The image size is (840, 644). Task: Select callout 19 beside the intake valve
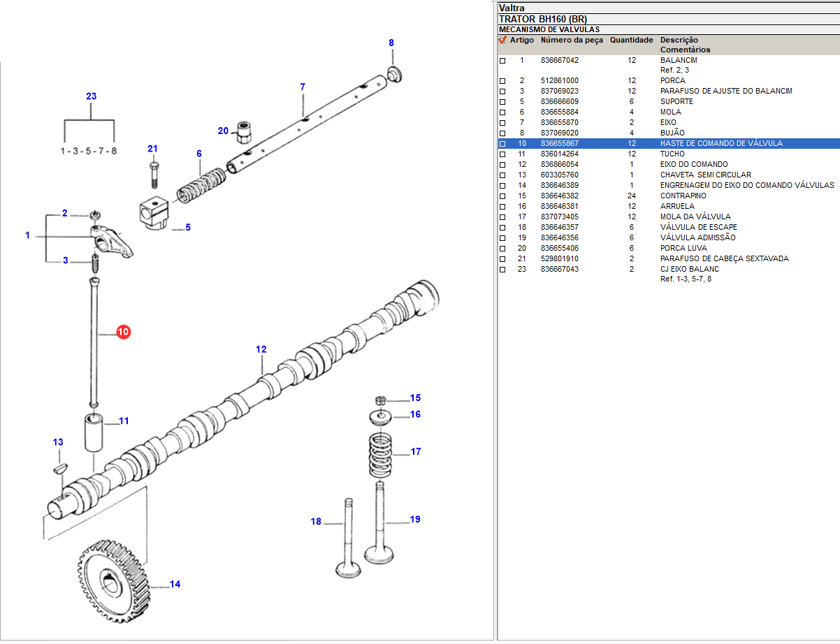415,519
